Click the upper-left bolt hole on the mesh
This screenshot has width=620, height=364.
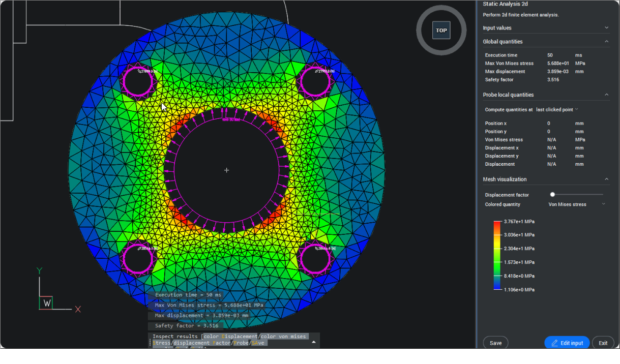coord(138,81)
